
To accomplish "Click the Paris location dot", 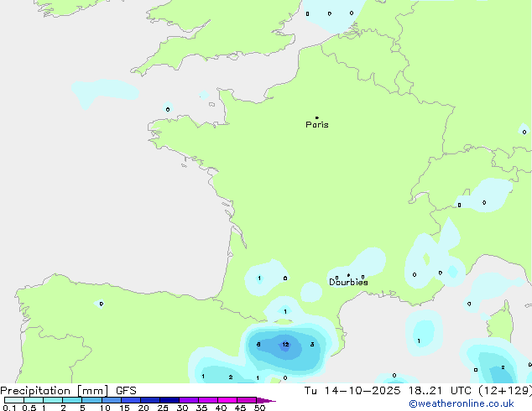I will pos(317,117).
